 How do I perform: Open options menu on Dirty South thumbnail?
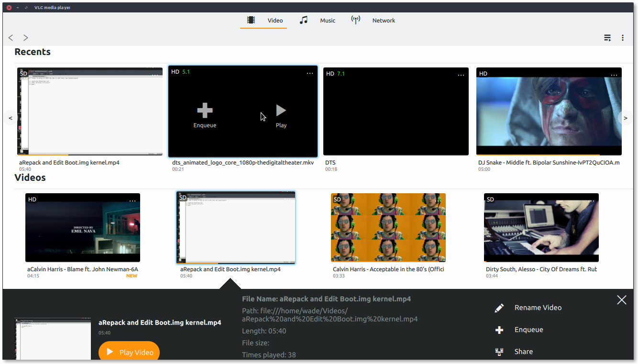click(x=591, y=201)
